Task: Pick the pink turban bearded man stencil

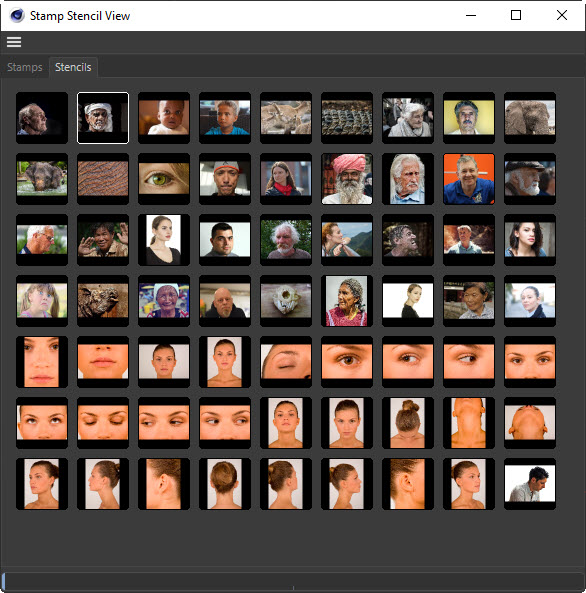Action: coord(347,179)
